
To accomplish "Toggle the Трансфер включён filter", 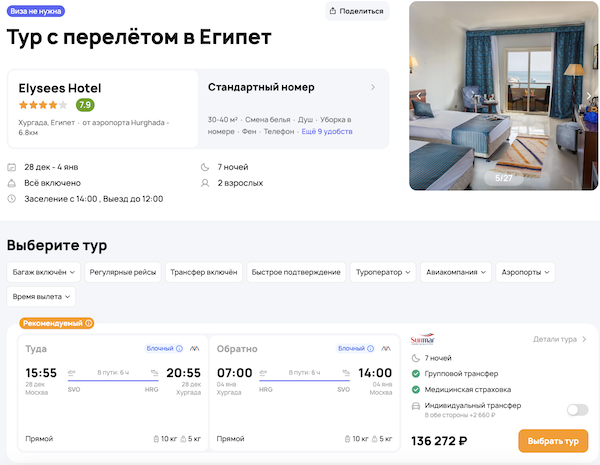I will coord(201,272).
